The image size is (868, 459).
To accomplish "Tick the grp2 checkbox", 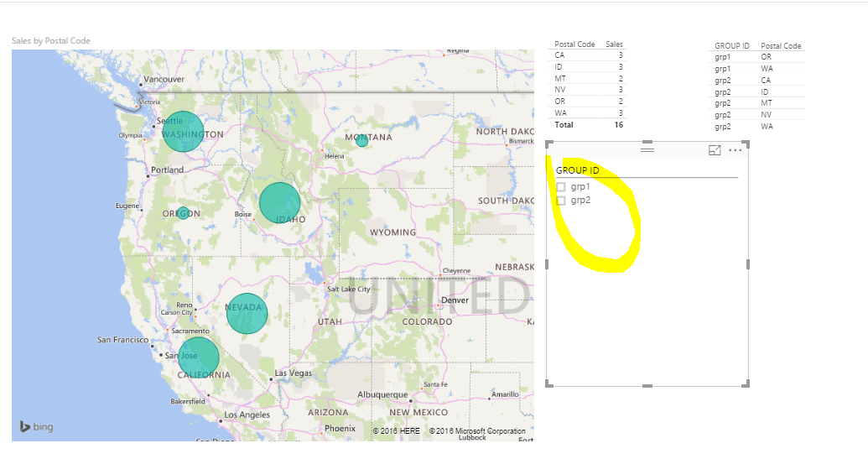I will click(561, 201).
